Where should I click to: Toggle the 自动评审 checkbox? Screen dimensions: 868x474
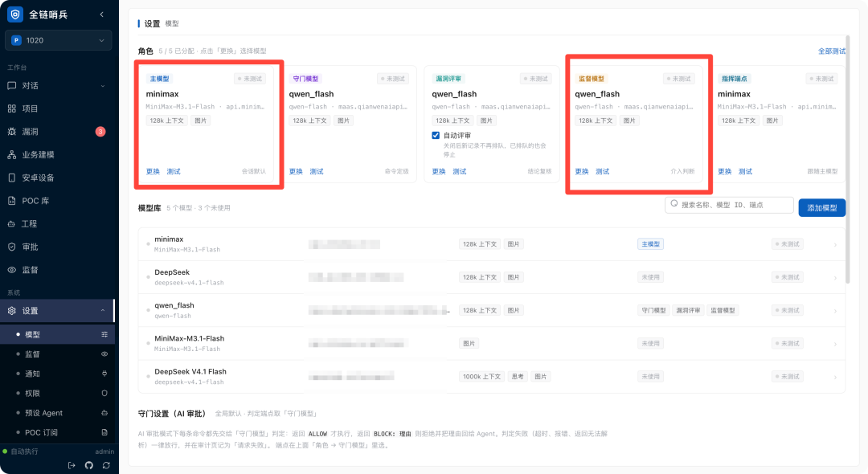point(436,136)
